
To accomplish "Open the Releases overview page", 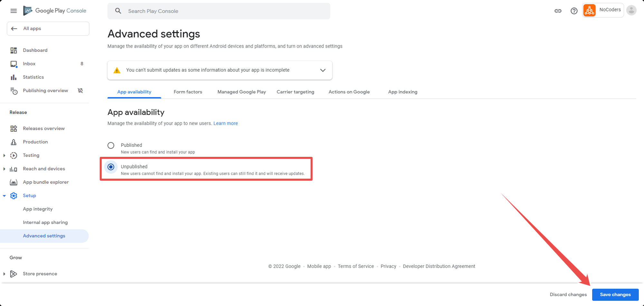I will click(x=44, y=129).
